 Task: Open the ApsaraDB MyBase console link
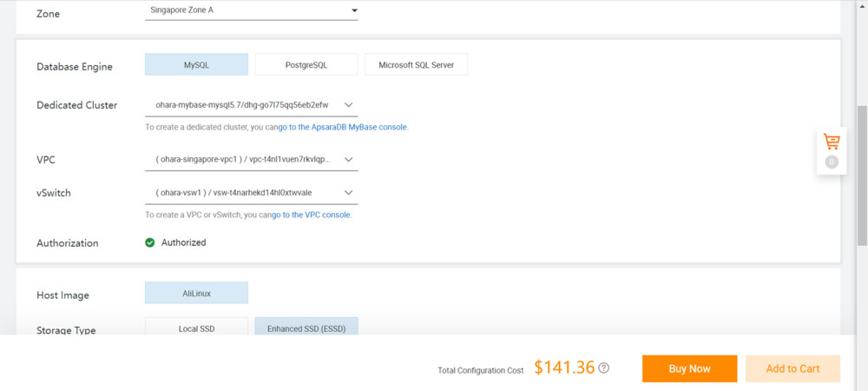[x=342, y=127]
